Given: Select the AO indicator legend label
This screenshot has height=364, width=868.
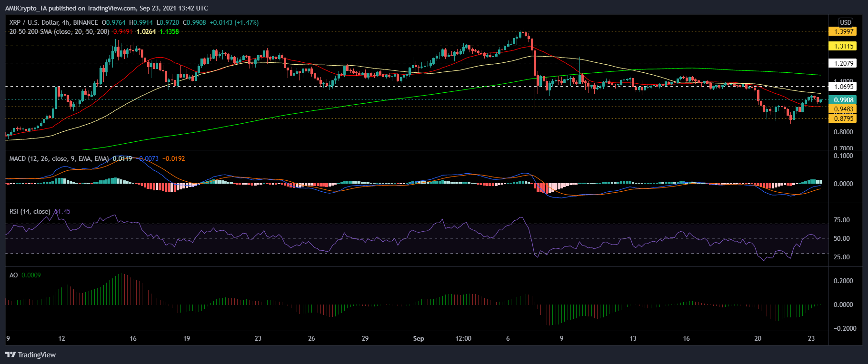Looking at the screenshot, I should coord(14,275).
